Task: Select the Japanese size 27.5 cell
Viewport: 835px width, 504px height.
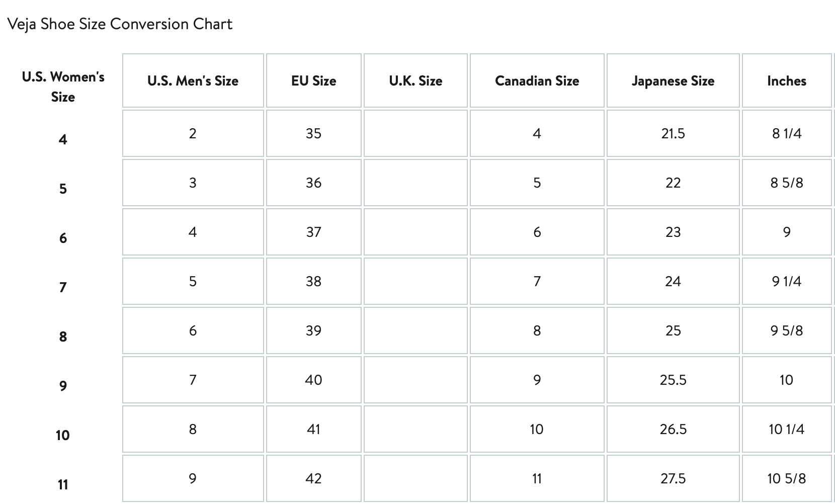Action: coord(673,478)
